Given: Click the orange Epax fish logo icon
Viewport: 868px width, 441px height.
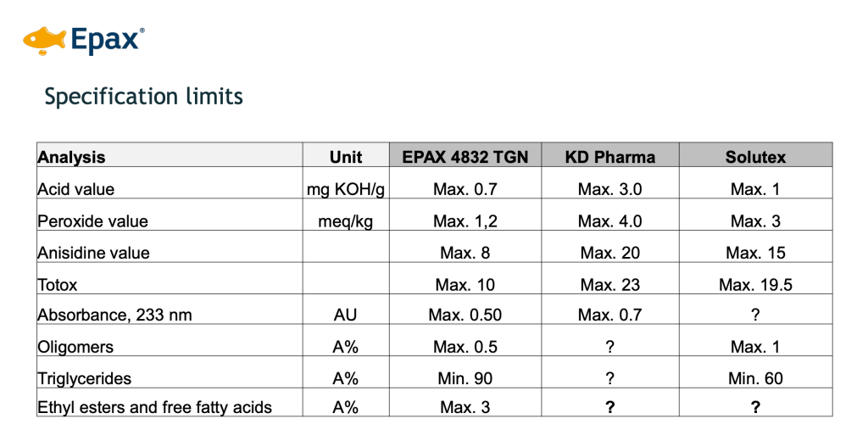Looking at the screenshot, I should 44,41.
